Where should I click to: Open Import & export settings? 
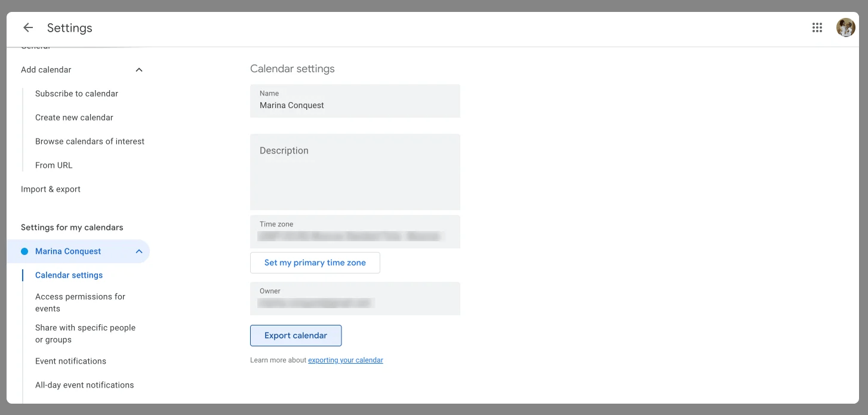point(51,189)
